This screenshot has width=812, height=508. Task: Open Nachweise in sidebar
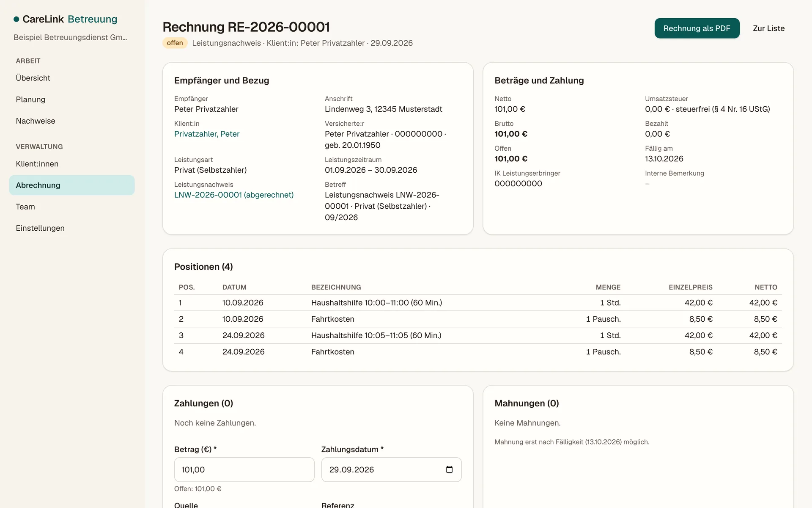(71, 121)
